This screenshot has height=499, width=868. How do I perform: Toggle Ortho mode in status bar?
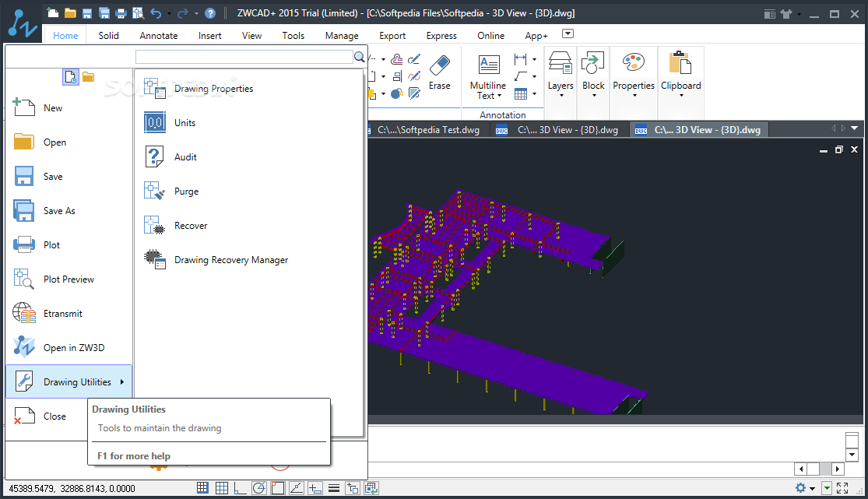(x=241, y=488)
